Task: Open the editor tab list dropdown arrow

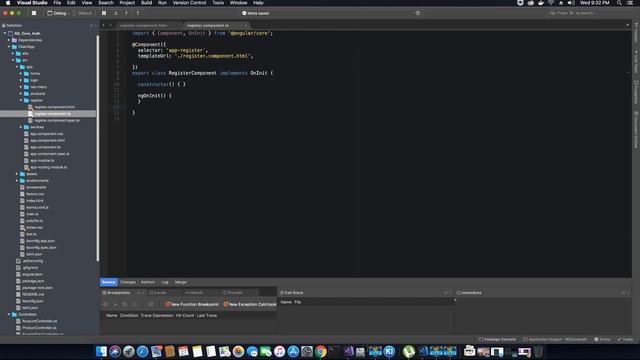Action: [x=627, y=25]
